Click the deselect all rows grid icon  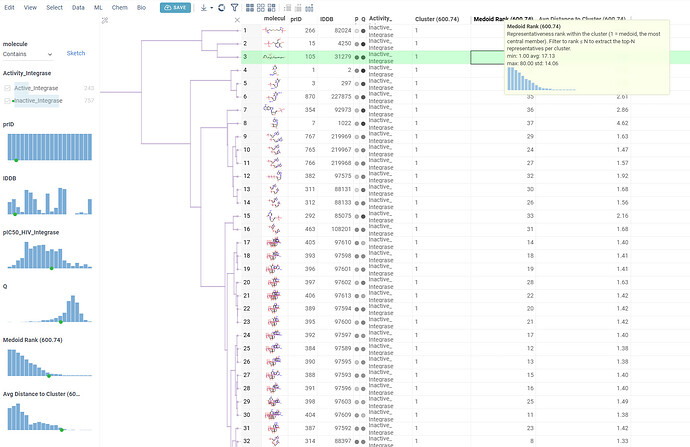click(x=261, y=7)
